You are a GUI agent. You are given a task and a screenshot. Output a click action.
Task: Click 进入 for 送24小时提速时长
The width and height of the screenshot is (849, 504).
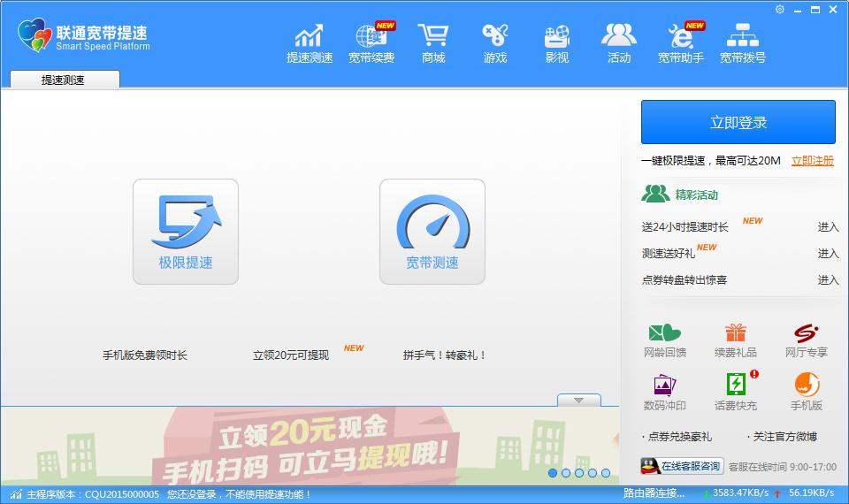828,227
